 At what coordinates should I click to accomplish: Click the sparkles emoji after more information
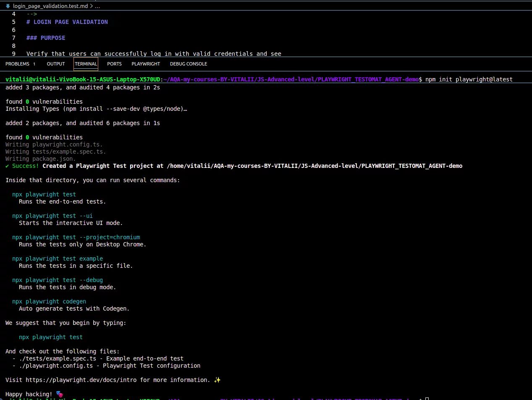[x=217, y=380]
